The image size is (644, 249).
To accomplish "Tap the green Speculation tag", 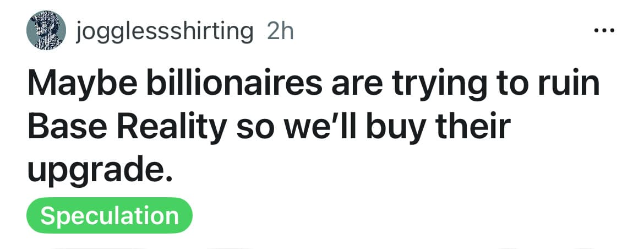I will click(110, 215).
